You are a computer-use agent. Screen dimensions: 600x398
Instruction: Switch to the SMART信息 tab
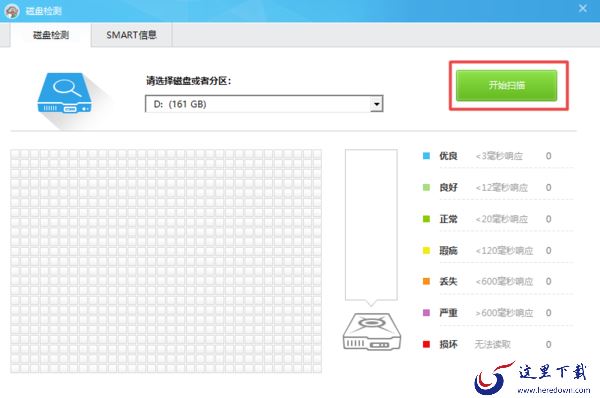[x=131, y=35]
